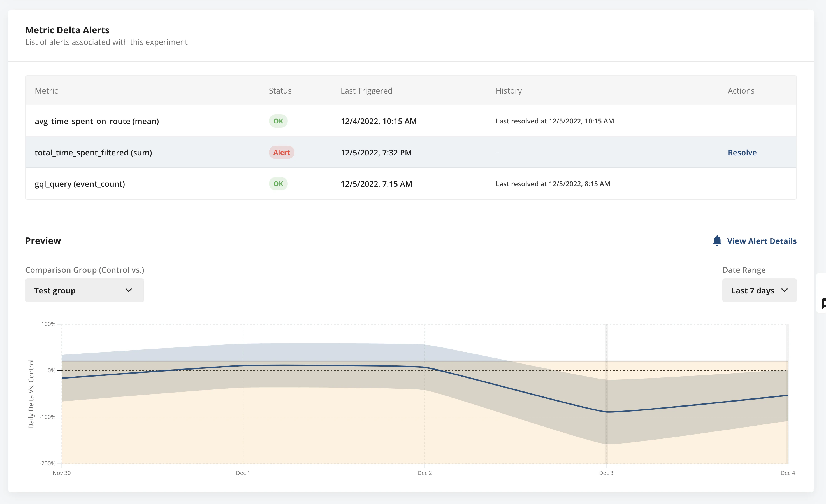Click the chevron inside the Last 7 days selector
The height and width of the screenshot is (504, 826).
[x=785, y=290]
